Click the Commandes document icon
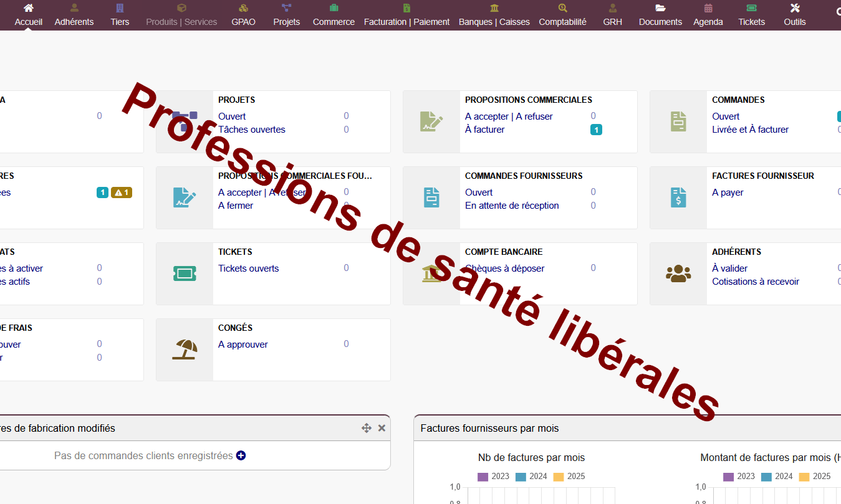The width and height of the screenshot is (841, 504). 678,121
